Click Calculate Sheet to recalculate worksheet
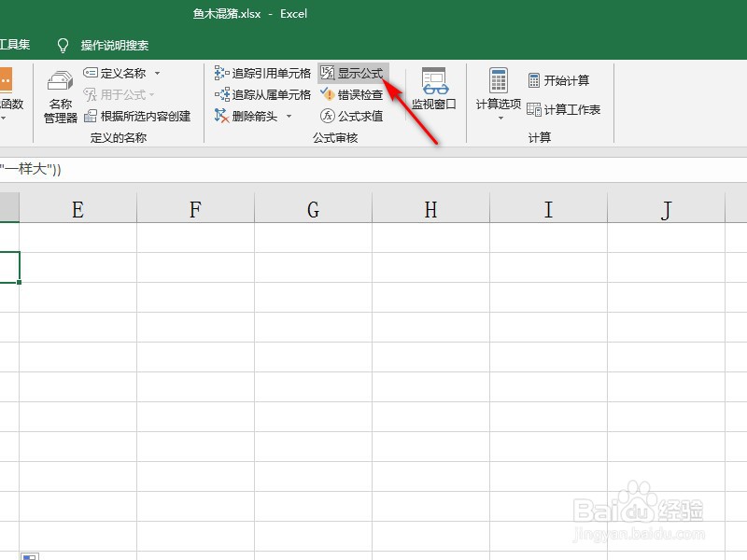This screenshot has width=747, height=560. click(567, 109)
